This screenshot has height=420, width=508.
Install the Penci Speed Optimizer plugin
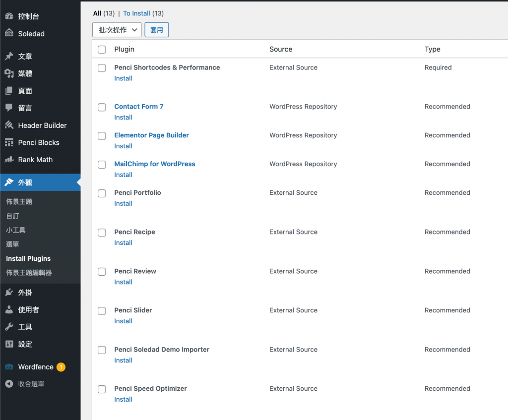click(123, 399)
